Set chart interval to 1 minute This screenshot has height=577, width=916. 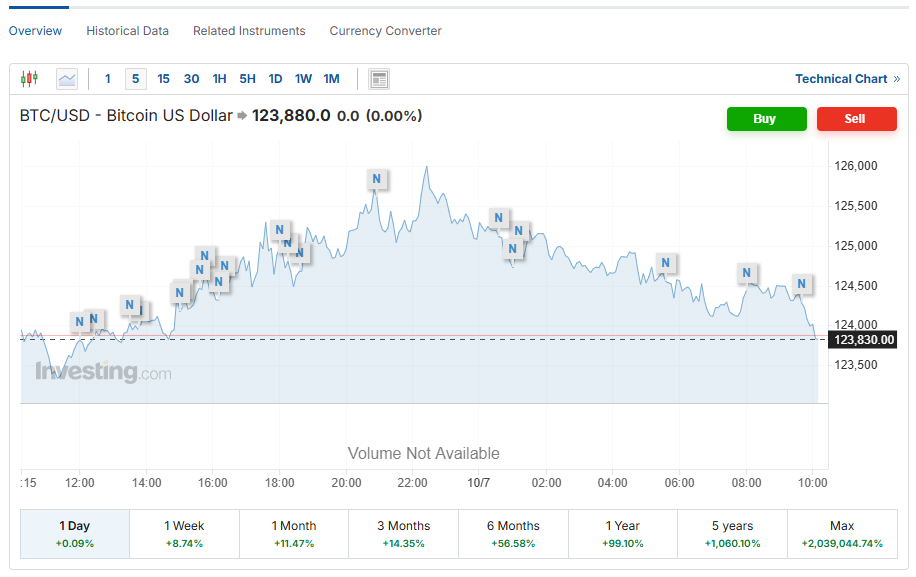pos(108,79)
